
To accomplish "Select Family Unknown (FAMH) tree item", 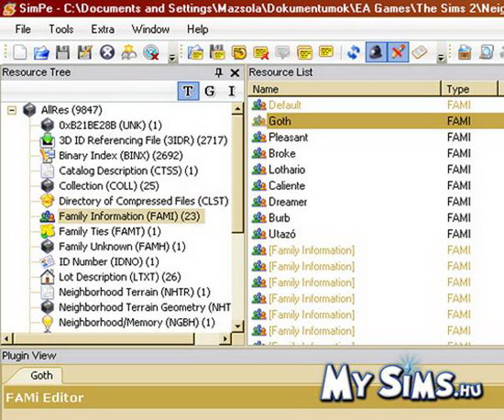I will (x=122, y=247).
